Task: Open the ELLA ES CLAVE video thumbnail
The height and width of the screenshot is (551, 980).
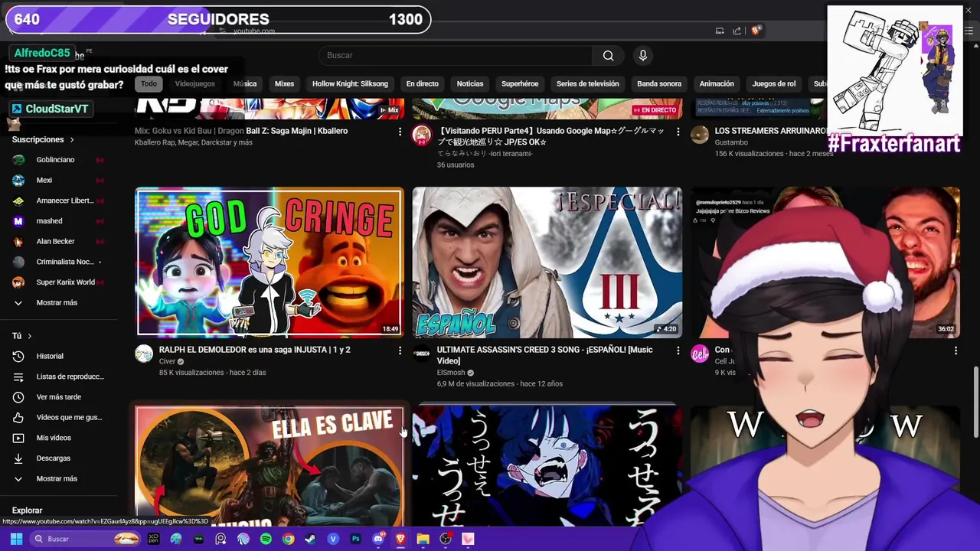Action: tap(269, 465)
